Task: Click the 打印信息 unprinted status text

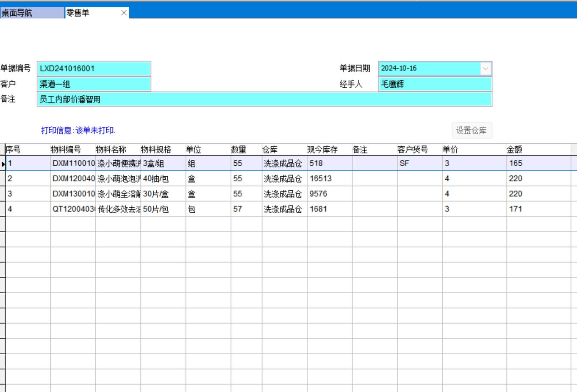Action: (x=78, y=131)
